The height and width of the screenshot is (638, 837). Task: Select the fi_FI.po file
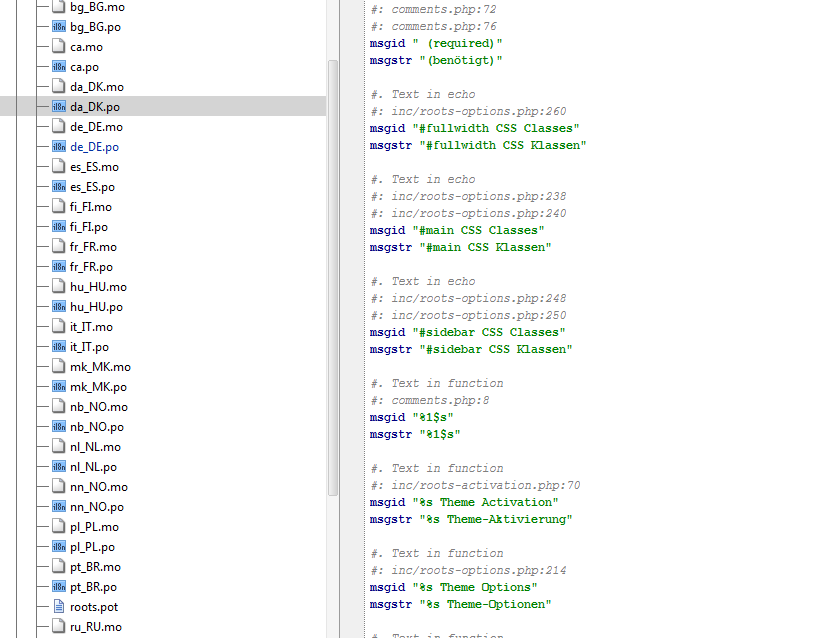[x=90, y=227]
